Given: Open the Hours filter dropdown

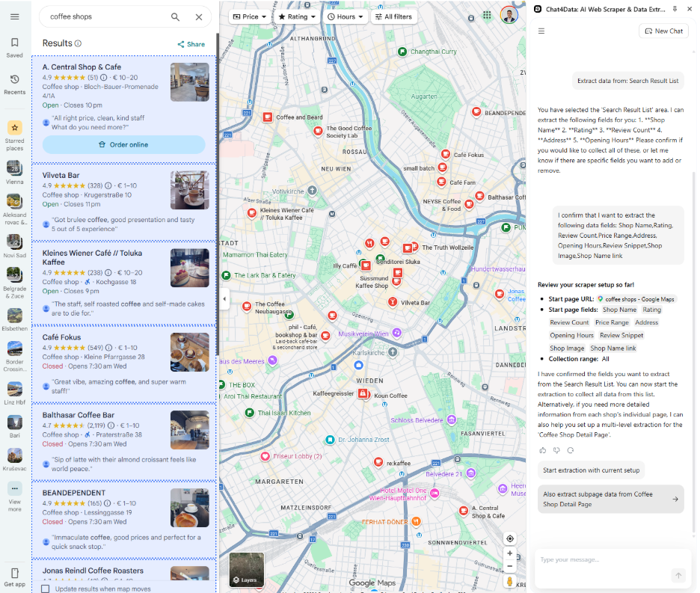Looking at the screenshot, I should pyautogui.click(x=345, y=16).
